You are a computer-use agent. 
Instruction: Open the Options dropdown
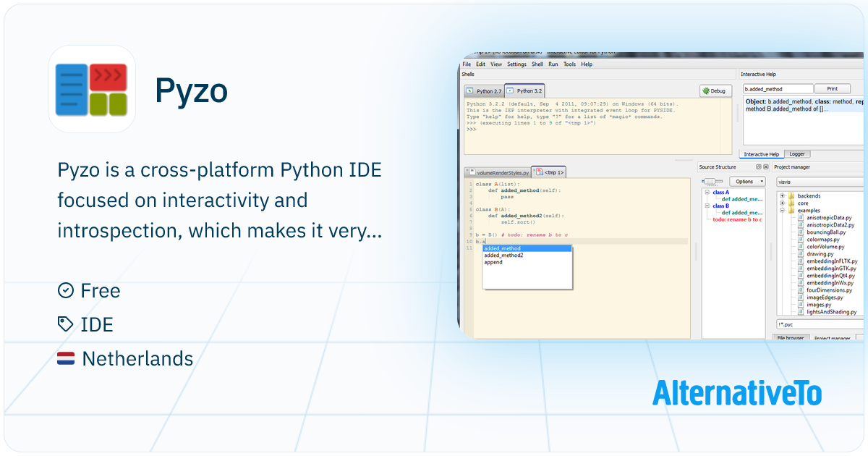tap(746, 182)
